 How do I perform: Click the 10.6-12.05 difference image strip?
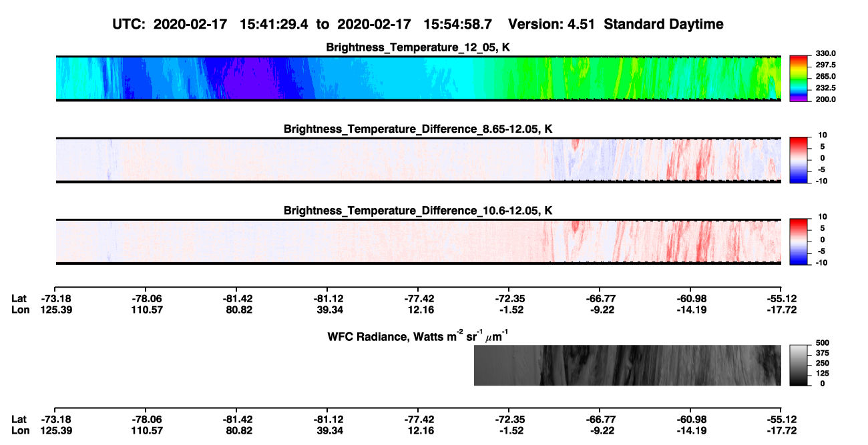point(418,242)
